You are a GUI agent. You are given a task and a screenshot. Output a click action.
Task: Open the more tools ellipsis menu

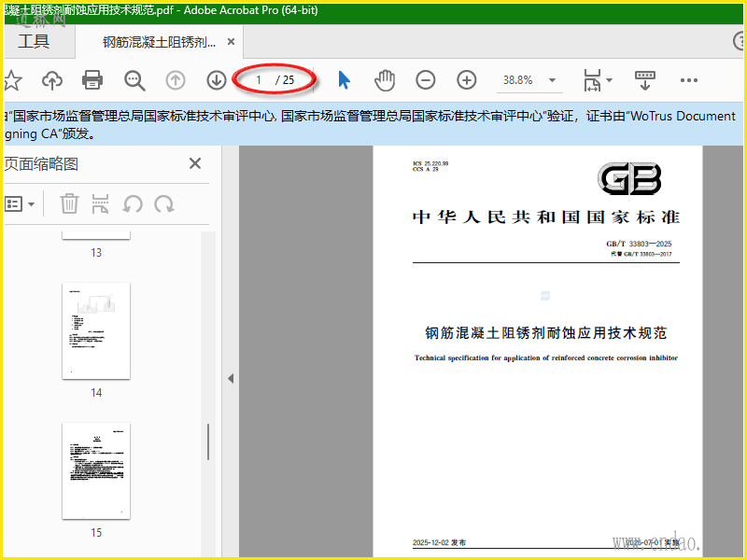coord(689,80)
